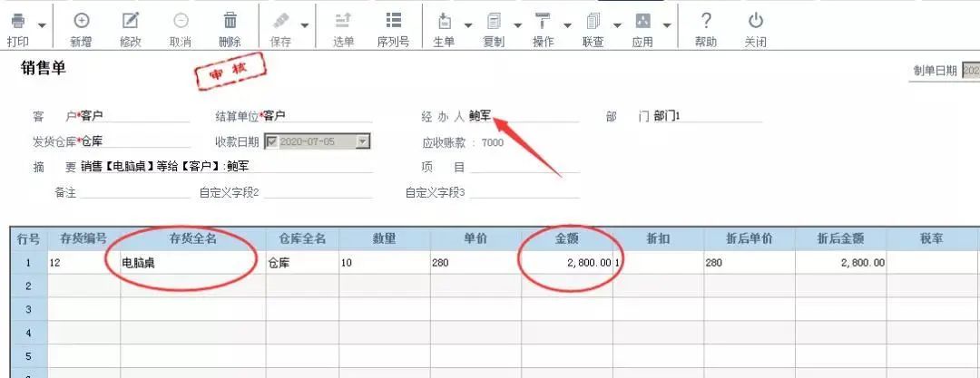Screen dimensions: 980x378
Task: Click the 操作 operations icon
Action: [543, 21]
